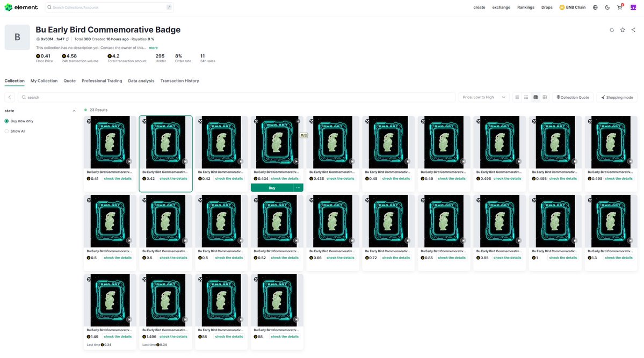Click the B collection avatar
644x358 pixels.
[x=17, y=38]
